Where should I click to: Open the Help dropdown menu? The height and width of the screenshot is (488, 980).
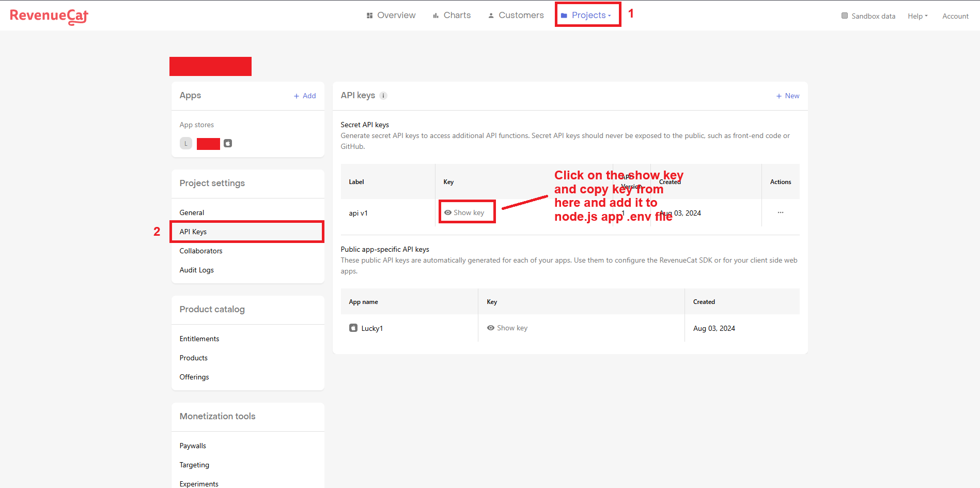[917, 16]
